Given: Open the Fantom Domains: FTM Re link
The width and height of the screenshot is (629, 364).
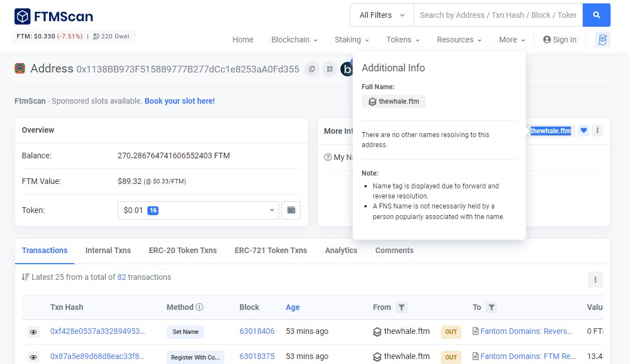Looking at the screenshot, I should pyautogui.click(x=528, y=356).
